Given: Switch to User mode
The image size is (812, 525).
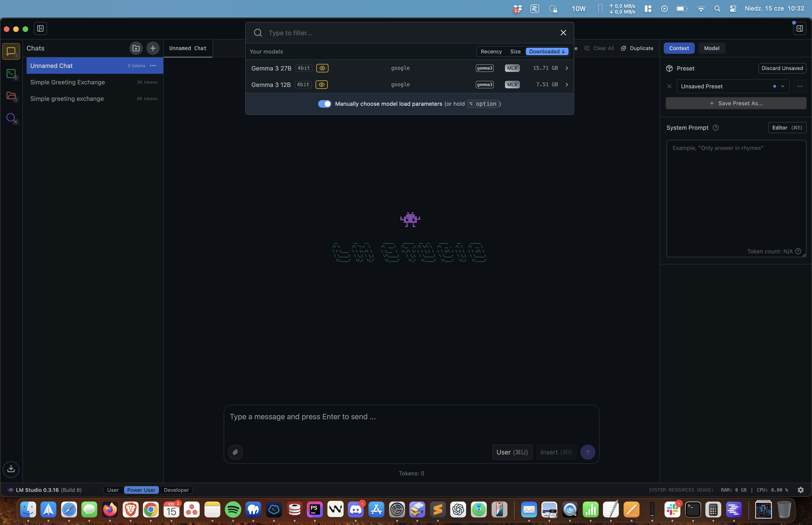Looking at the screenshot, I should pyautogui.click(x=113, y=490).
